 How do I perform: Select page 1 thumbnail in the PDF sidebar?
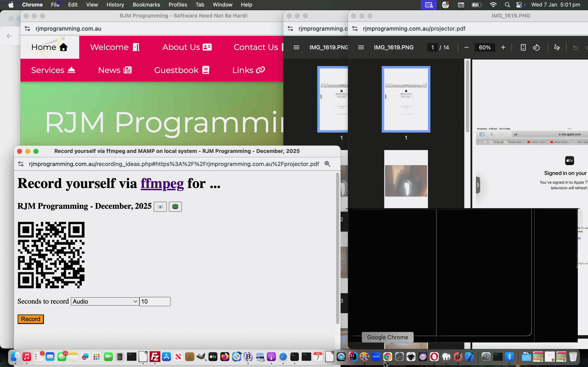pos(406,99)
